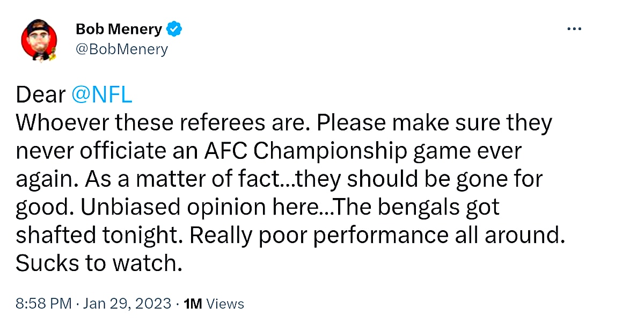Click the Views label beside 1M
The height and width of the screenshot is (322, 644).
[225, 304]
